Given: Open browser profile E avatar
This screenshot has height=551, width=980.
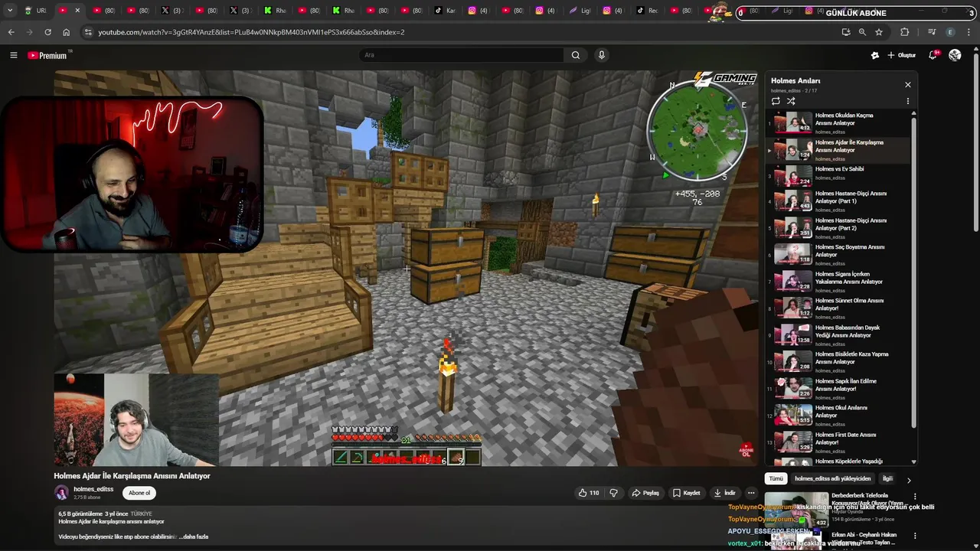Looking at the screenshot, I should [950, 32].
